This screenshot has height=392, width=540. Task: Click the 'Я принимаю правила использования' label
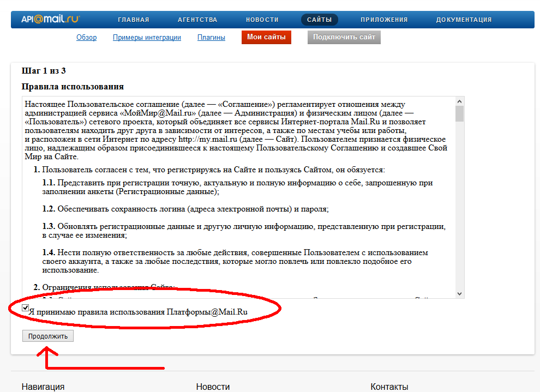coord(138,312)
